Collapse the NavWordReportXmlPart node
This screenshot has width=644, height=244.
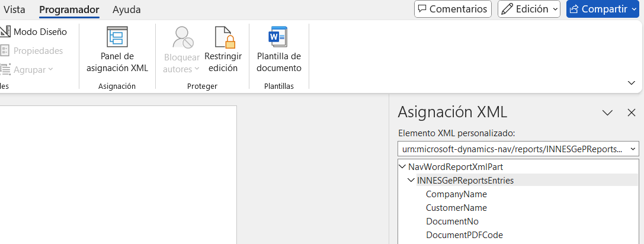[402, 167]
